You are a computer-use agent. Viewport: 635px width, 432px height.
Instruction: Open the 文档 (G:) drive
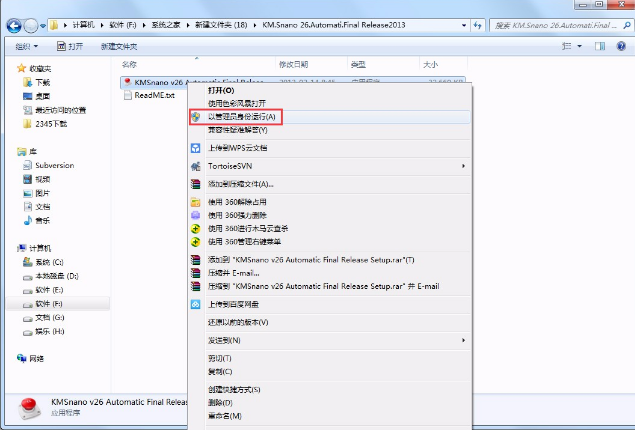pos(49,317)
